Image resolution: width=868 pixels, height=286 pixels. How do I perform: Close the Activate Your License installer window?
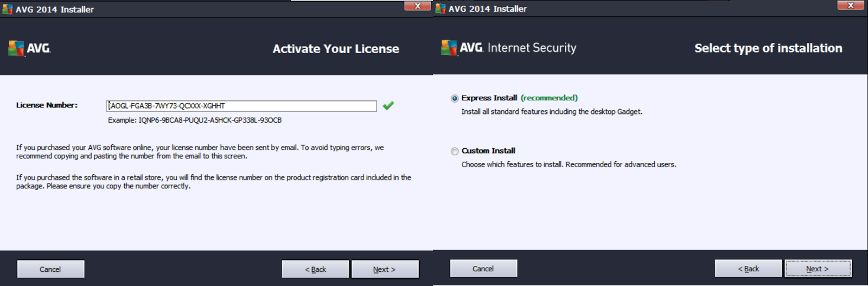(x=417, y=6)
